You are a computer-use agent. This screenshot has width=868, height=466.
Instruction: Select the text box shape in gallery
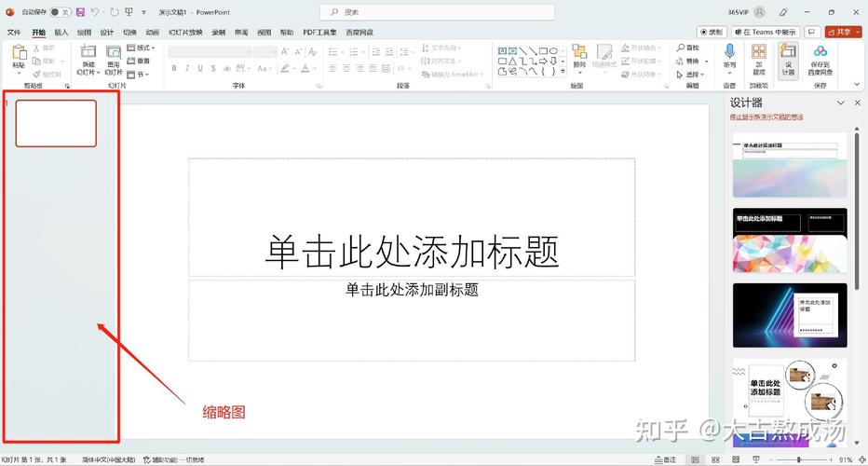point(502,51)
